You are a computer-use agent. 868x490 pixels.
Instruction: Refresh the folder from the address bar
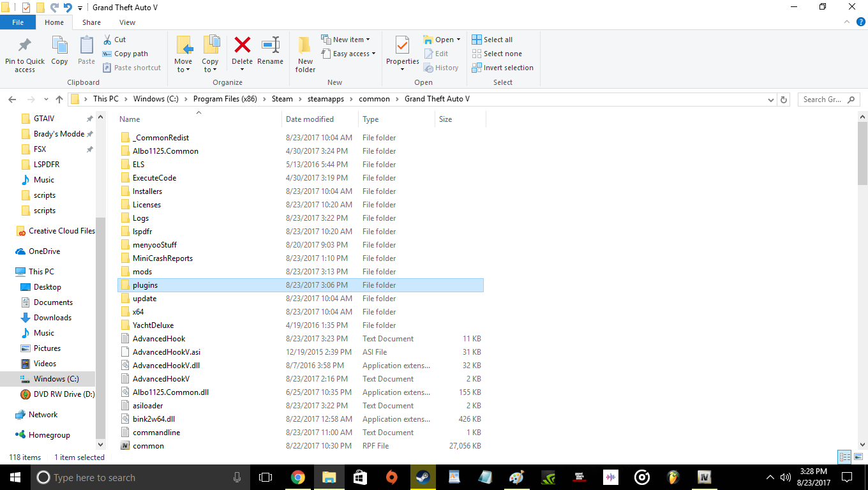(x=784, y=100)
